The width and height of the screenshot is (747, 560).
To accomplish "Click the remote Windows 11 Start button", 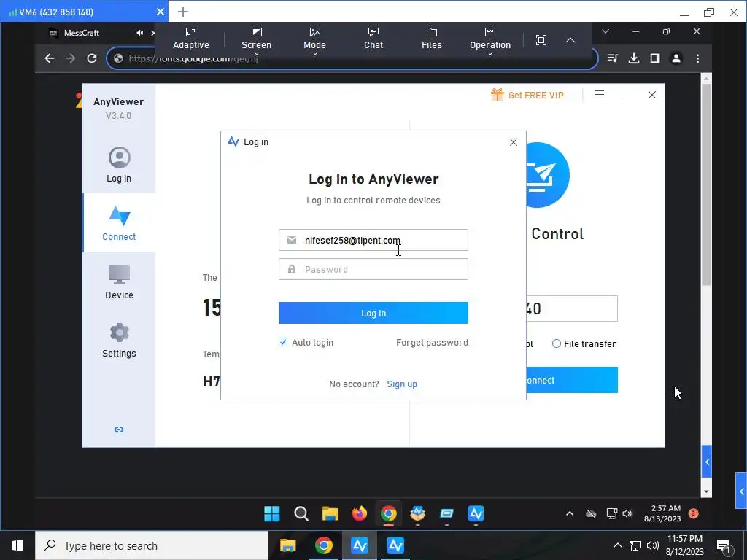I will click(272, 514).
